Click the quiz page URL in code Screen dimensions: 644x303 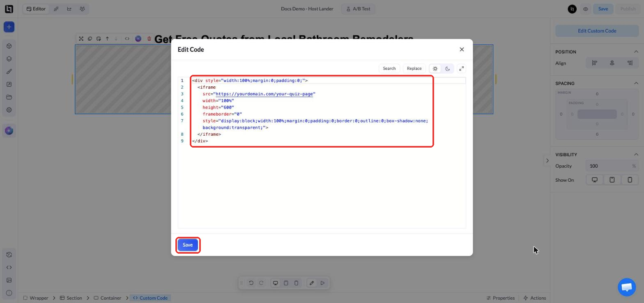[x=264, y=94]
